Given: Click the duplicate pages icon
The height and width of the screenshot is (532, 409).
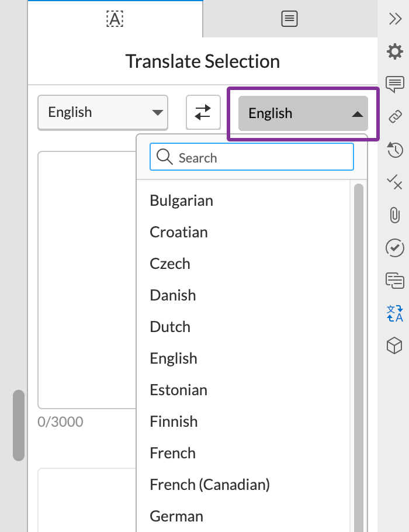Looking at the screenshot, I should tap(396, 281).
